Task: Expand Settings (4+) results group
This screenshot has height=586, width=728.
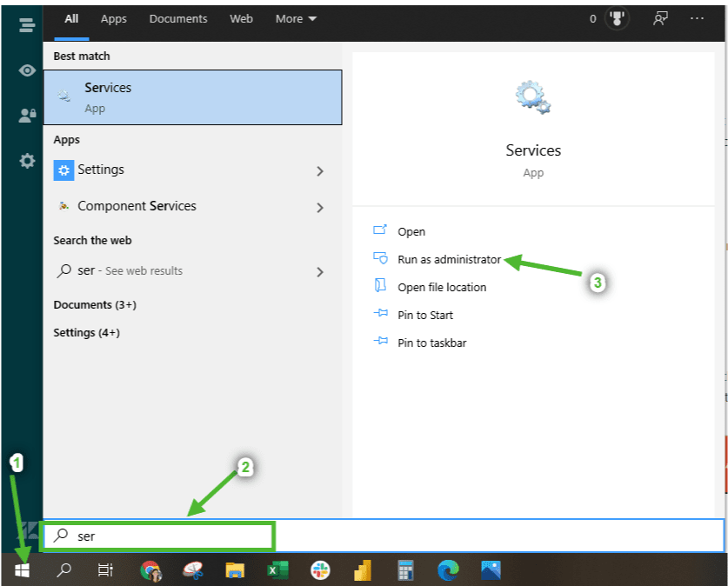Action: point(86,333)
